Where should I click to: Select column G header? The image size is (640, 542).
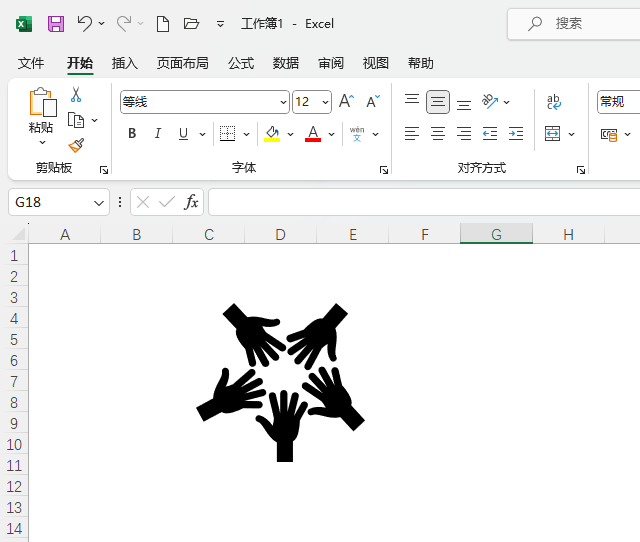coord(496,234)
